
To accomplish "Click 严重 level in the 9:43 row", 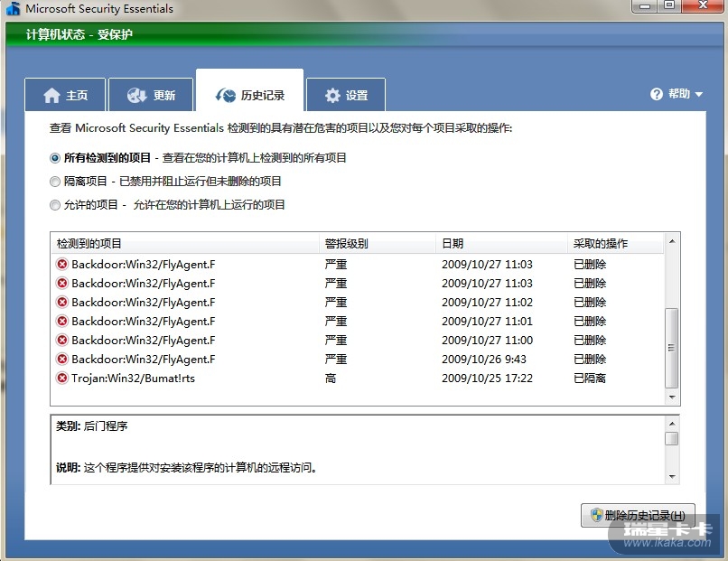I will pos(336,360).
